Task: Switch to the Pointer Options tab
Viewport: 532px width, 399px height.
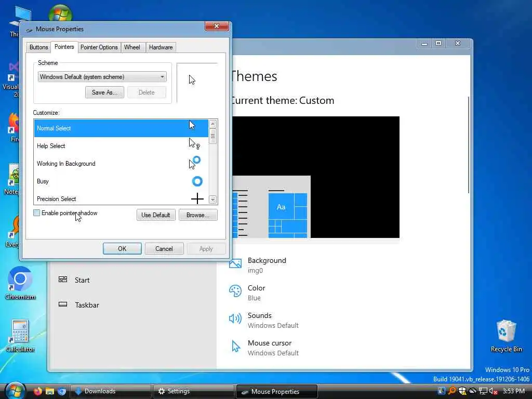Action: point(99,47)
